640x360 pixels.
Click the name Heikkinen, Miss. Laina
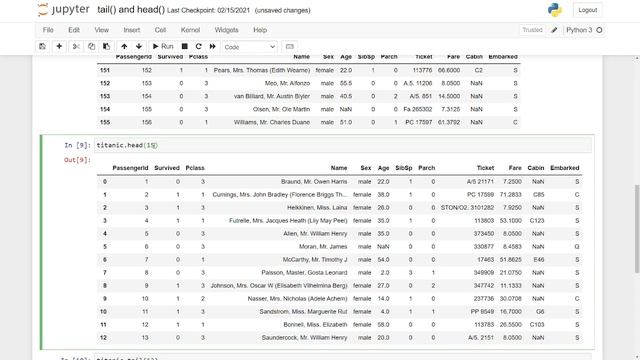pyautogui.click(x=317, y=208)
